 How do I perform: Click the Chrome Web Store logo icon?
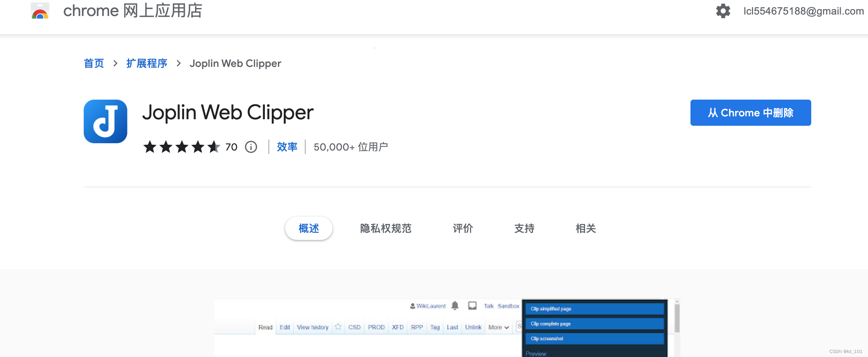[x=39, y=11]
